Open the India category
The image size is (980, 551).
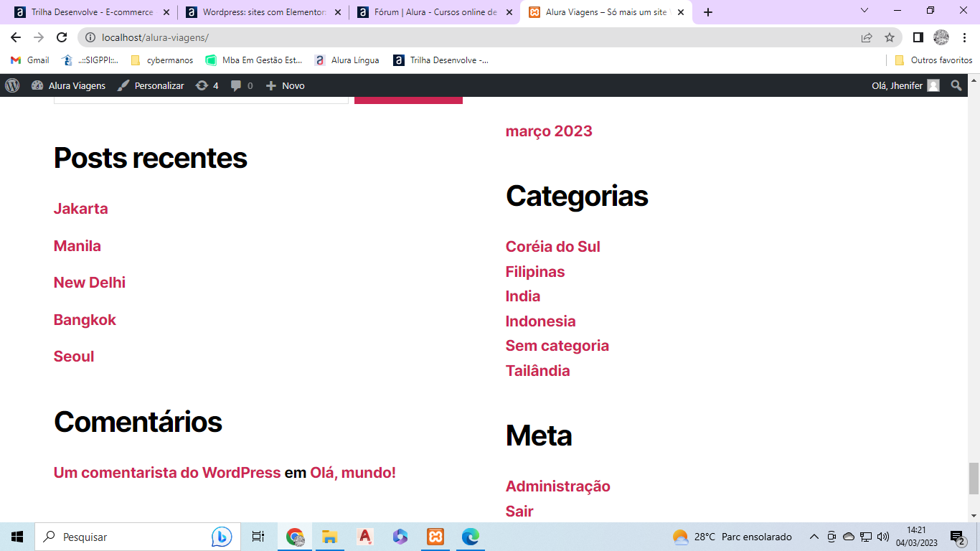point(523,296)
